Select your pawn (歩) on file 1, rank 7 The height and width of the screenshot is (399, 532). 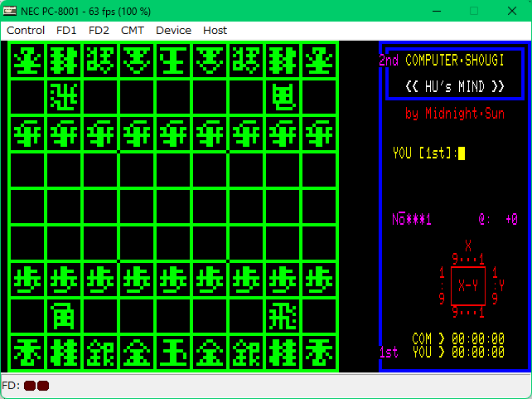click(x=319, y=280)
